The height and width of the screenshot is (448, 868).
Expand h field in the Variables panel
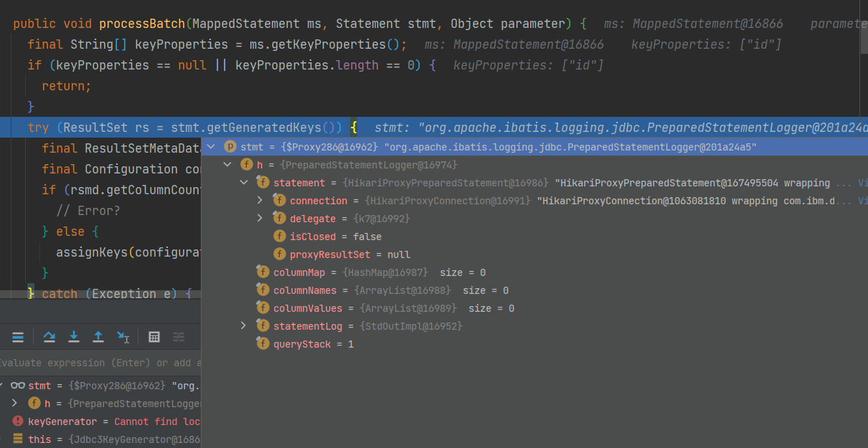[14, 404]
